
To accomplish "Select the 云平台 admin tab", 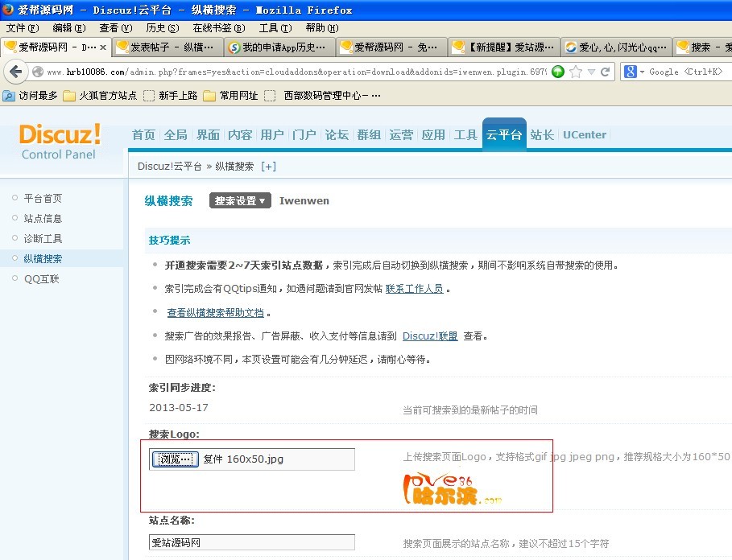I will pos(504,134).
